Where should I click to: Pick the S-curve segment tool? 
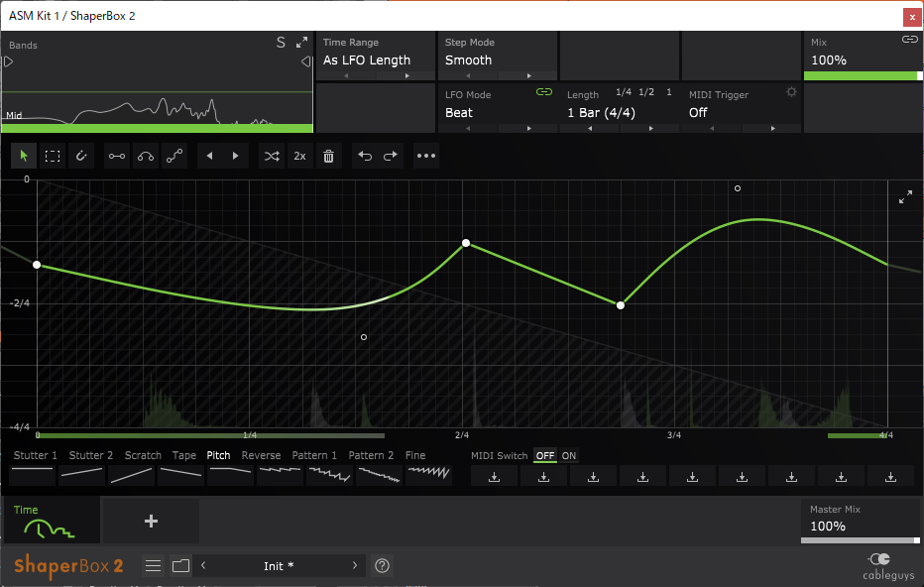tap(174, 157)
